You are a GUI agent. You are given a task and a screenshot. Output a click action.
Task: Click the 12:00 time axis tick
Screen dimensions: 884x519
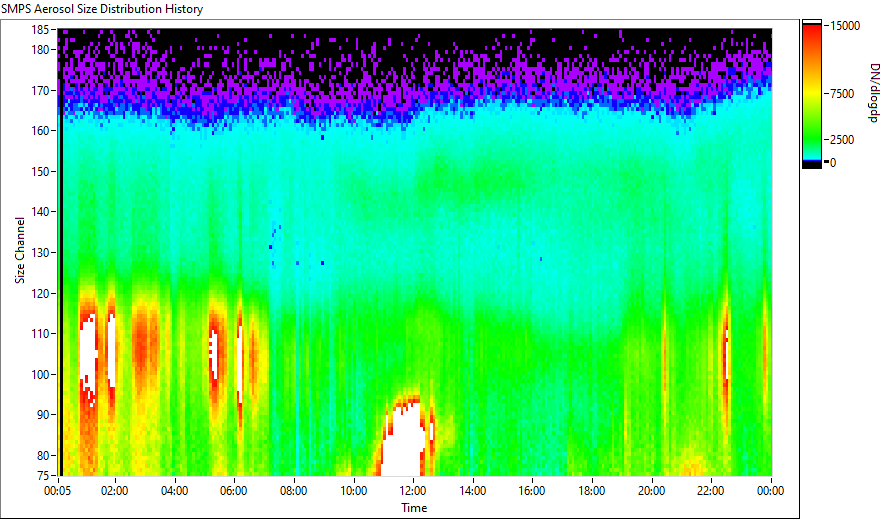click(413, 491)
